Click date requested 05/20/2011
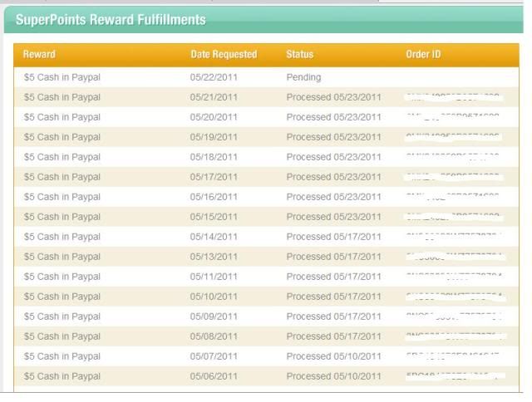532x402 pixels. click(x=214, y=117)
